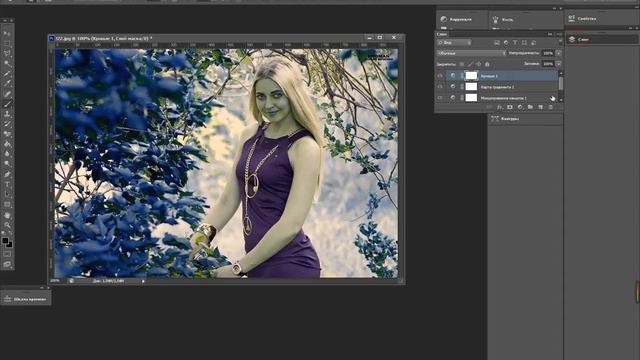Create a new layer group
640x360 pixels.
(x=530, y=107)
